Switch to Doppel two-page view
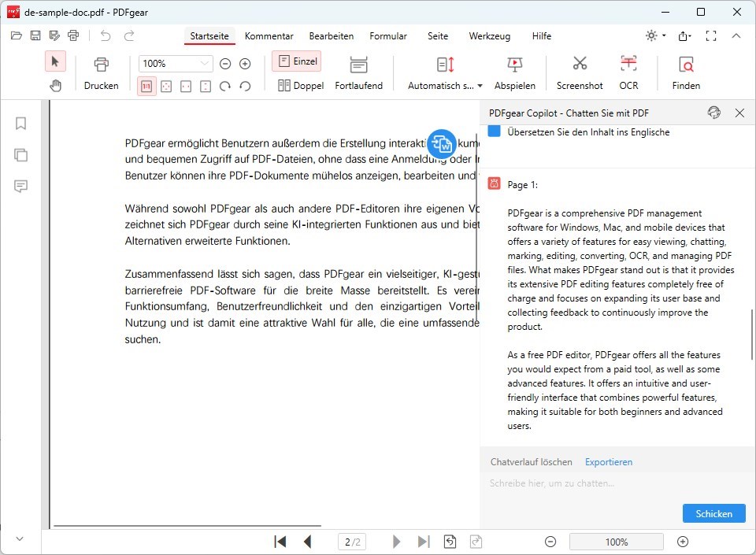This screenshot has width=756, height=555. click(x=301, y=85)
